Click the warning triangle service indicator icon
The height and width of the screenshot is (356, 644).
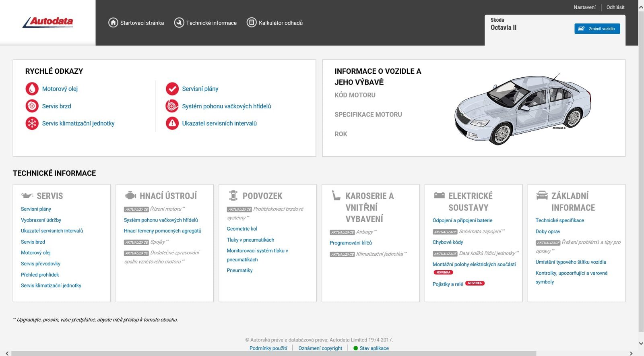(x=172, y=123)
